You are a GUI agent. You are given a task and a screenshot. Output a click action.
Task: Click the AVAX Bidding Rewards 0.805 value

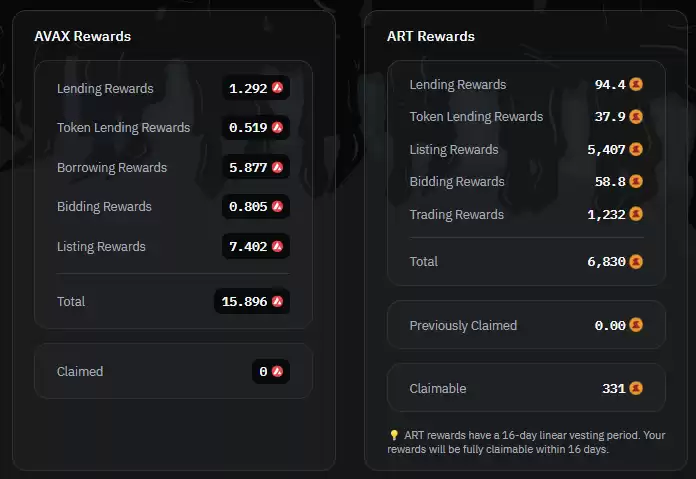[248, 206]
